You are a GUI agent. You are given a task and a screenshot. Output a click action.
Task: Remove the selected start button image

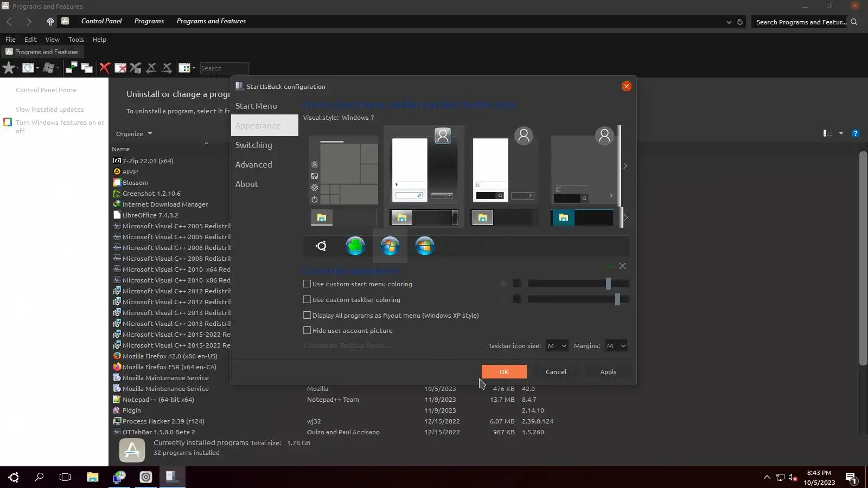(x=622, y=266)
